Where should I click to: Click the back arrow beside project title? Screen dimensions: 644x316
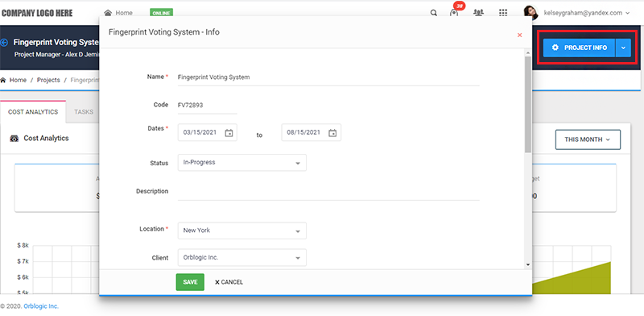(x=5, y=43)
